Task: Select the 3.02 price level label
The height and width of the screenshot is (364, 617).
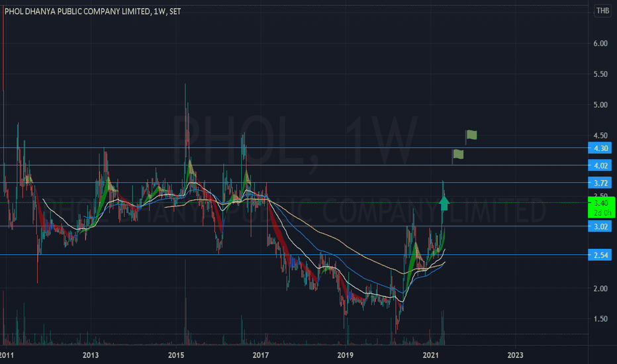Action: [600, 226]
